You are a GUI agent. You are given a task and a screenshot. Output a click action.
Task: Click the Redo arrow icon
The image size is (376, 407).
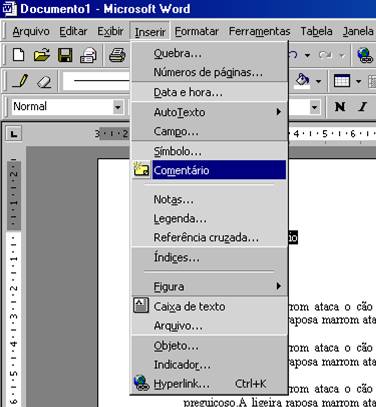(326, 55)
